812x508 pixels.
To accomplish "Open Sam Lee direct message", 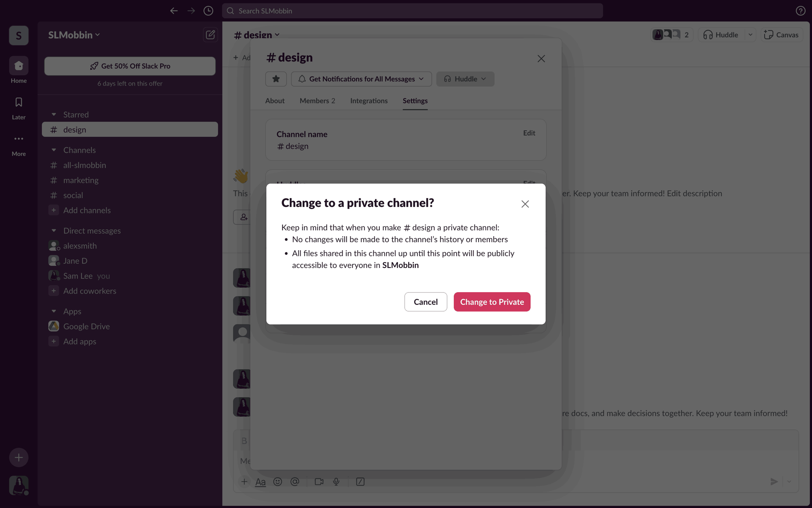I will tap(130, 276).
